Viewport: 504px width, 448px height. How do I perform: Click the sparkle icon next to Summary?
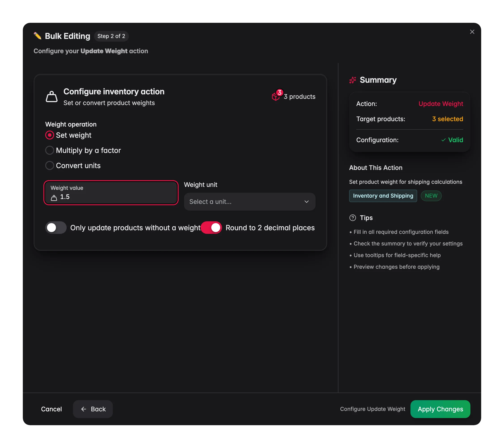click(x=353, y=80)
